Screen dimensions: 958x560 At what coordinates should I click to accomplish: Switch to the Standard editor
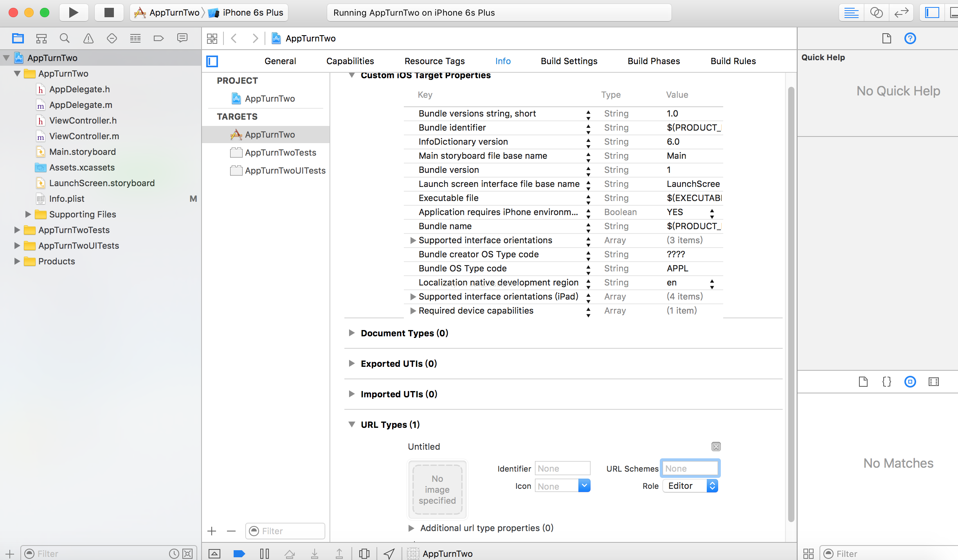click(x=852, y=13)
